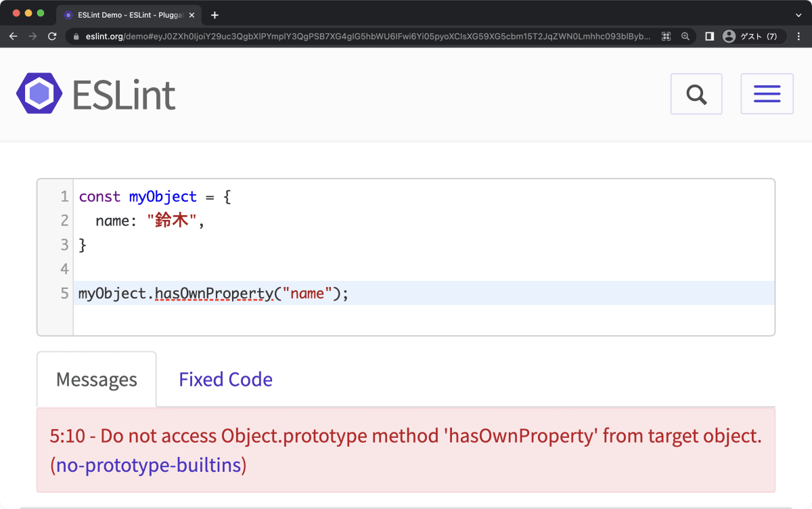Click the myObject identifier on line 1
The width and height of the screenshot is (812, 509).
[163, 197]
